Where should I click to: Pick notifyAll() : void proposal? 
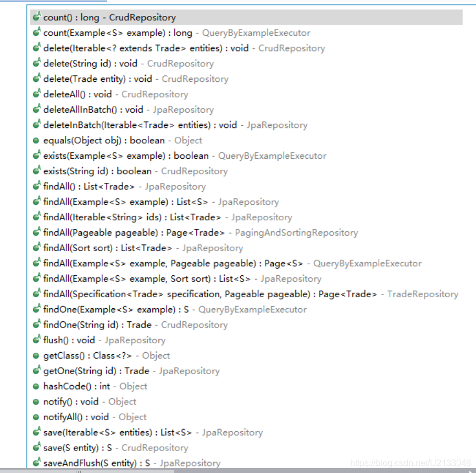coord(246,417)
